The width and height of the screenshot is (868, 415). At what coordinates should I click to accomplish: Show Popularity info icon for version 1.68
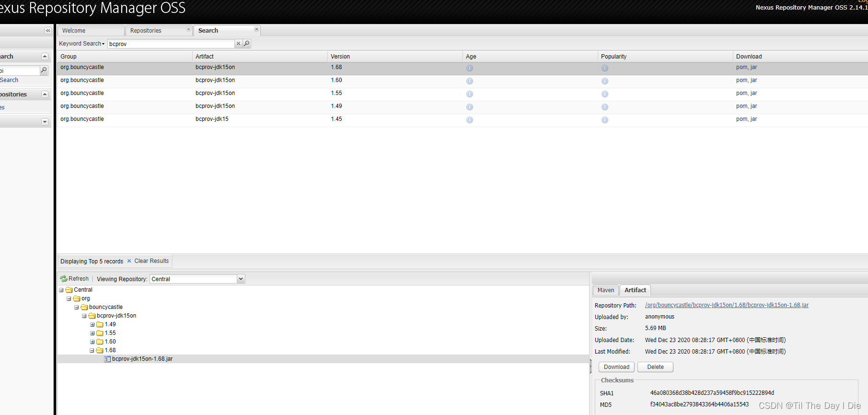tap(605, 68)
